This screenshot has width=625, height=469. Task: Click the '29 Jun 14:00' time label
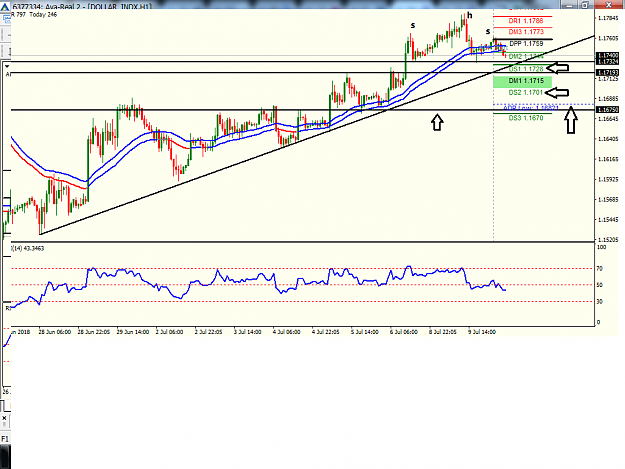pyautogui.click(x=133, y=332)
